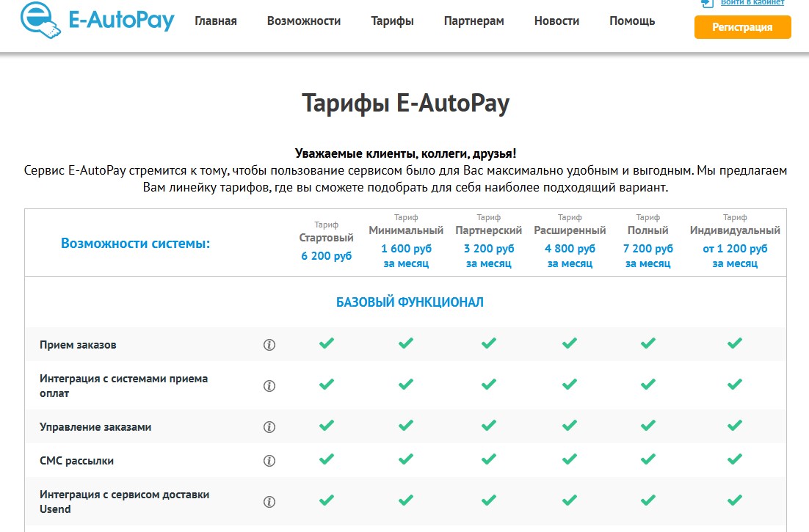809x532 pixels.
Task: Select the Минимальный tariff column header
Action: (406, 230)
